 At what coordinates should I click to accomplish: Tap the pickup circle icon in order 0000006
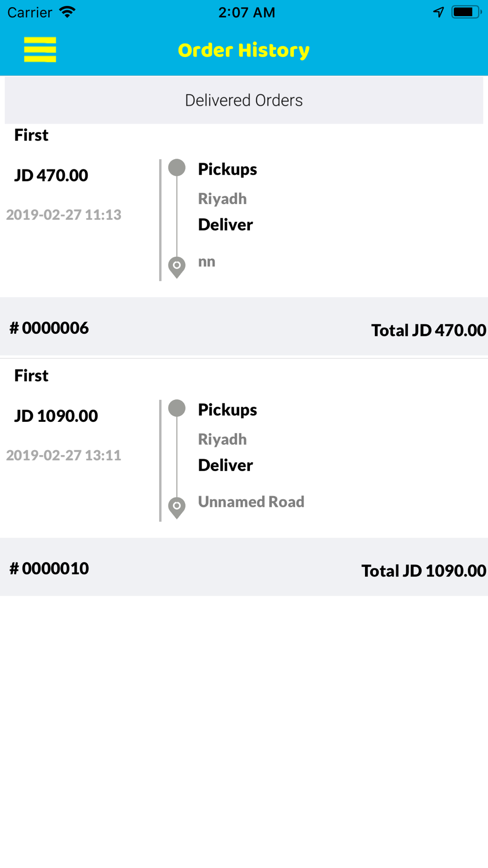click(177, 167)
